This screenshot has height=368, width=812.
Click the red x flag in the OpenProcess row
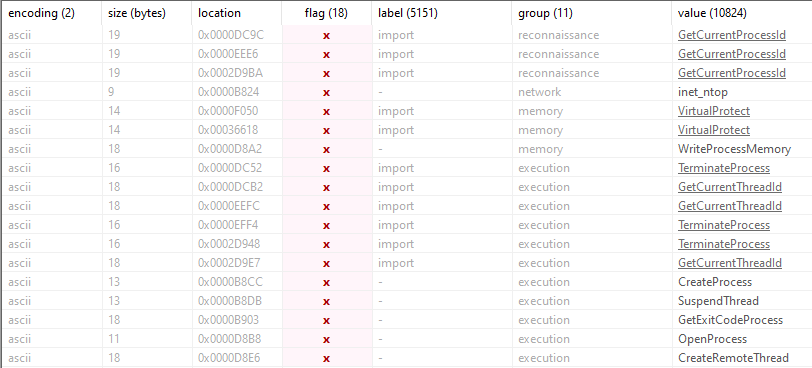(326, 340)
